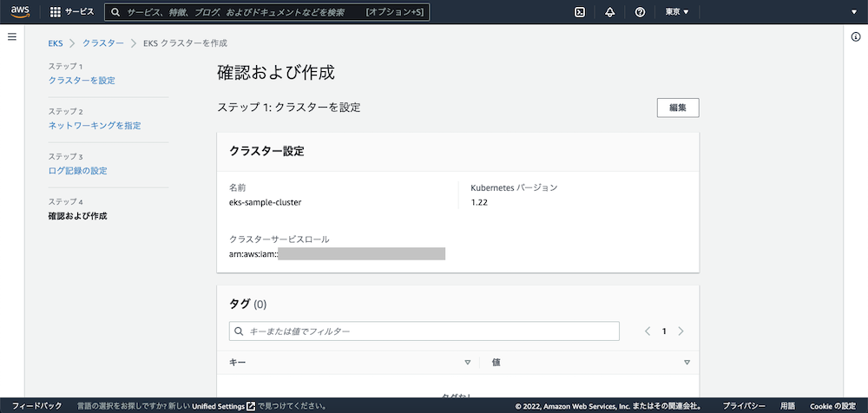
Task: Go to step ネットワーキングを指定
Action: click(x=95, y=126)
